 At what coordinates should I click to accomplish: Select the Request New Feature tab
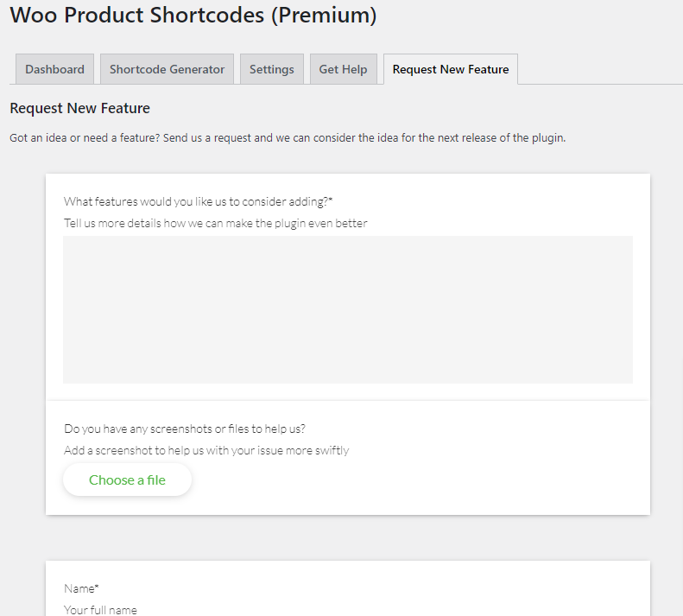point(451,69)
